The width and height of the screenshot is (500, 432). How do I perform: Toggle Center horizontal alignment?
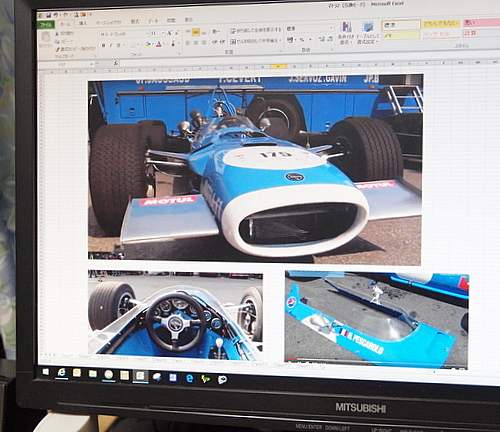[196, 43]
